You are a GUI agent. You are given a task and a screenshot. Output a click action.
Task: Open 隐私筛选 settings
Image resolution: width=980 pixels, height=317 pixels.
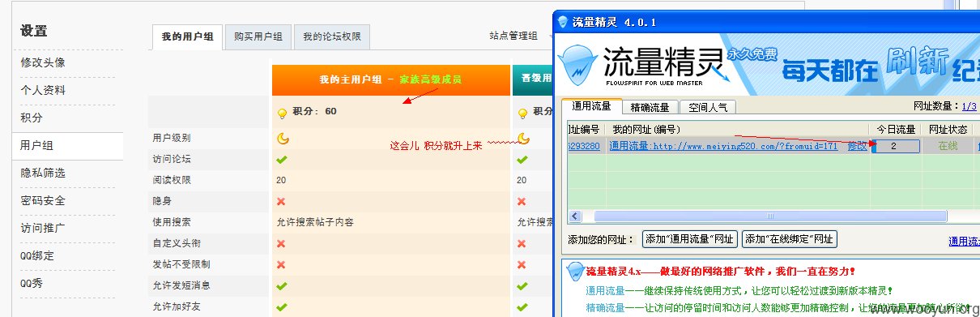point(43,173)
